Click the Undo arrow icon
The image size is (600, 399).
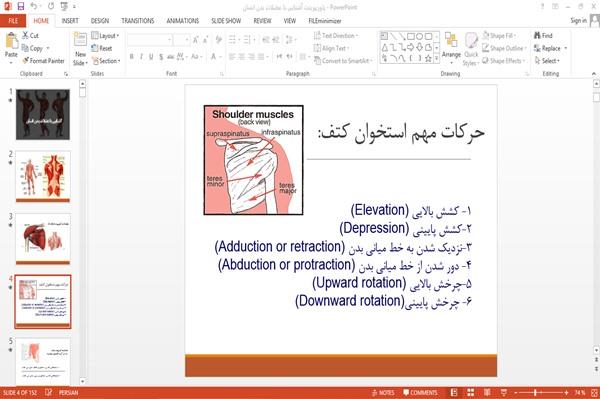tap(33, 6)
